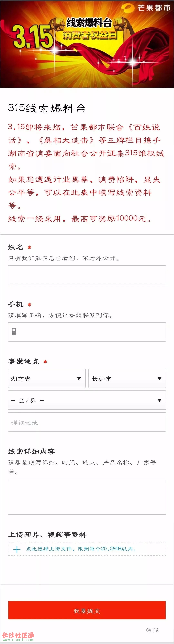Open the 湖南省 province dropdown
174x644 pixels.
tap(47, 378)
